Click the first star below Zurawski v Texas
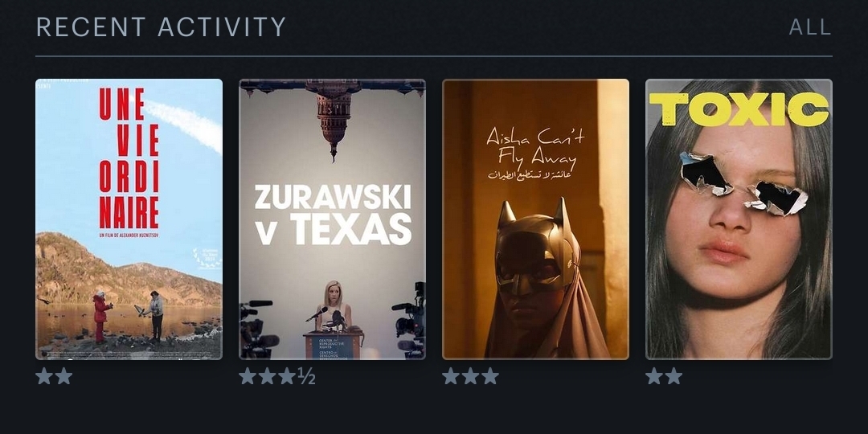868x434 pixels. 248,376
